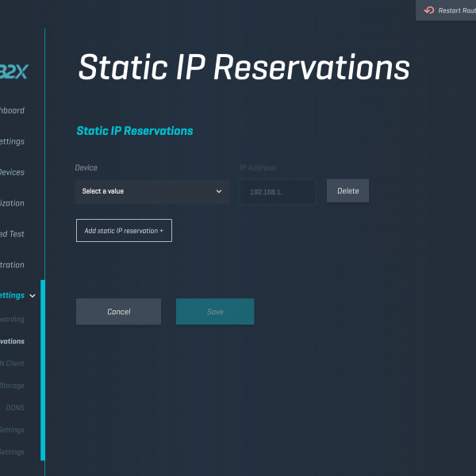Screen dimensions: 476x476
Task: Go to Storage submenu item
Action: point(12,386)
